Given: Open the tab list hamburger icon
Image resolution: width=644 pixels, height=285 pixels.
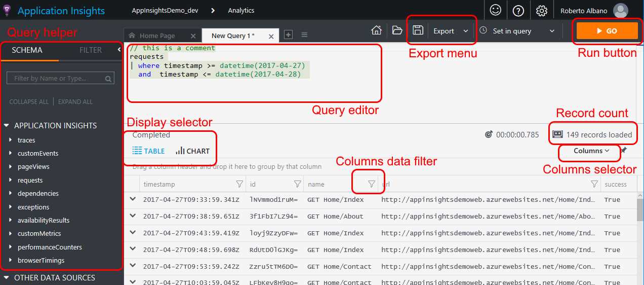Looking at the screenshot, I should pos(304,34).
